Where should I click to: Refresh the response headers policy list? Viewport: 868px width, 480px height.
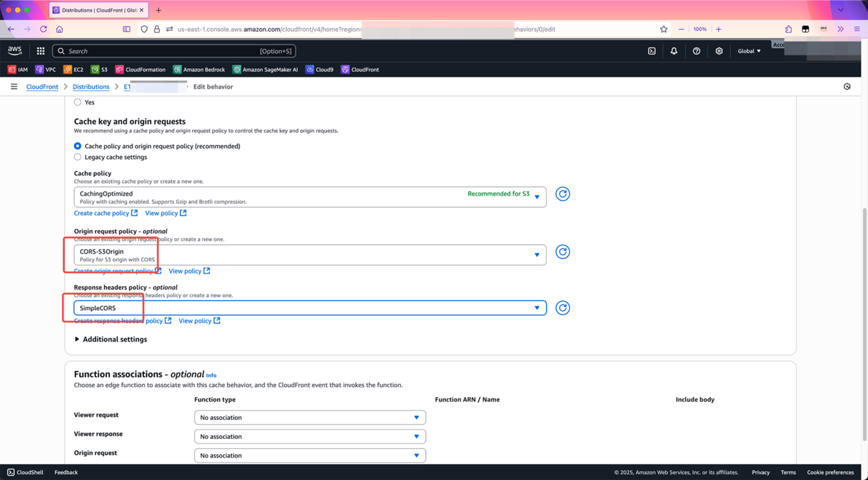point(562,308)
